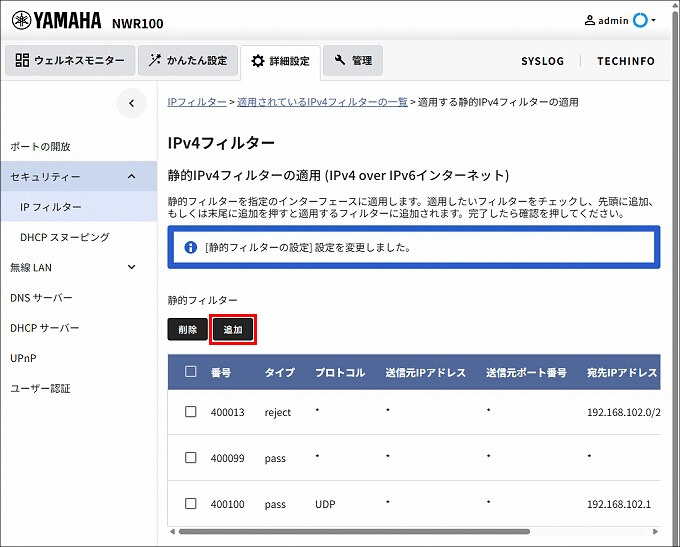The width and height of the screenshot is (680, 547).
Task: Click the ウェルネスモニター dashboard grid icon
Action: click(x=22, y=60)
